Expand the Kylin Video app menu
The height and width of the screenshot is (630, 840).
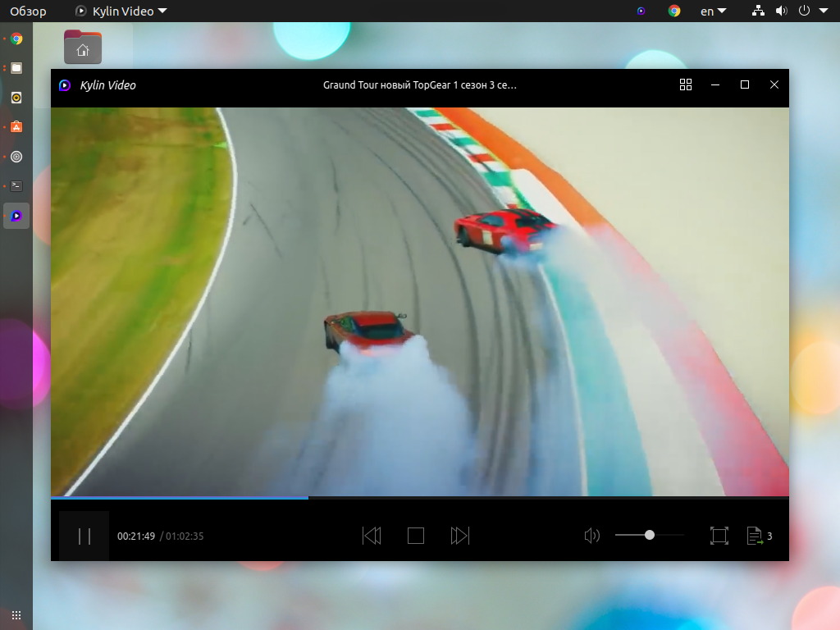(x=121, y=11)
